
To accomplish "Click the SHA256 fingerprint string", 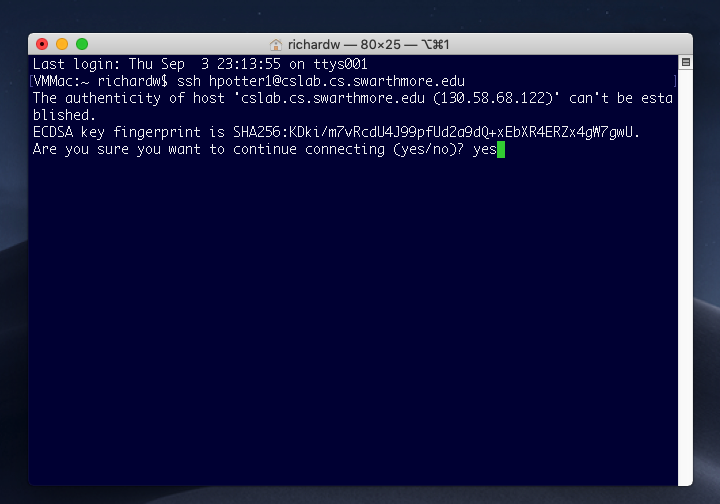I will [436, 132].
